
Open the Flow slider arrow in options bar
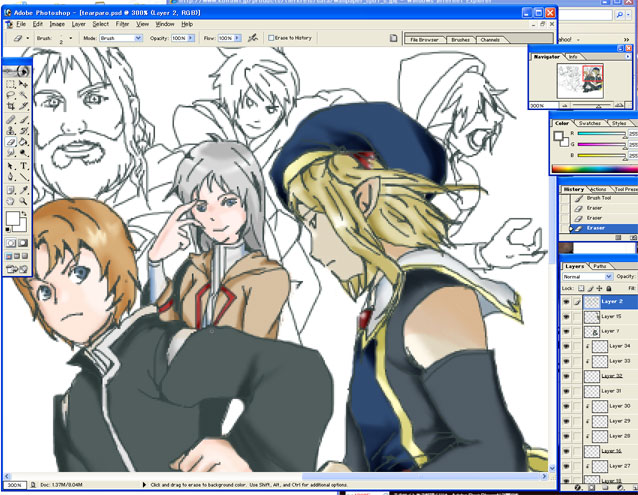tap(238, 38)
